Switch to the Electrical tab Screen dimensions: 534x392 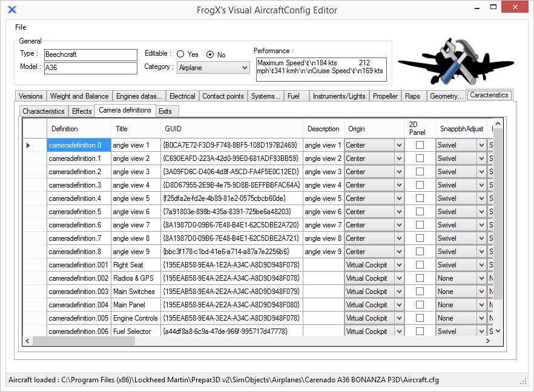click(182, 96)
